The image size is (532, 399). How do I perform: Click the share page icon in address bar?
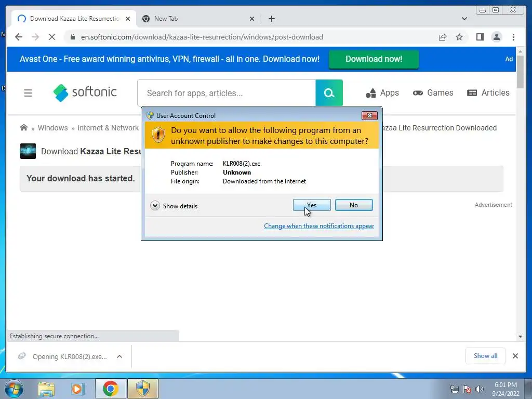[443, 37]
